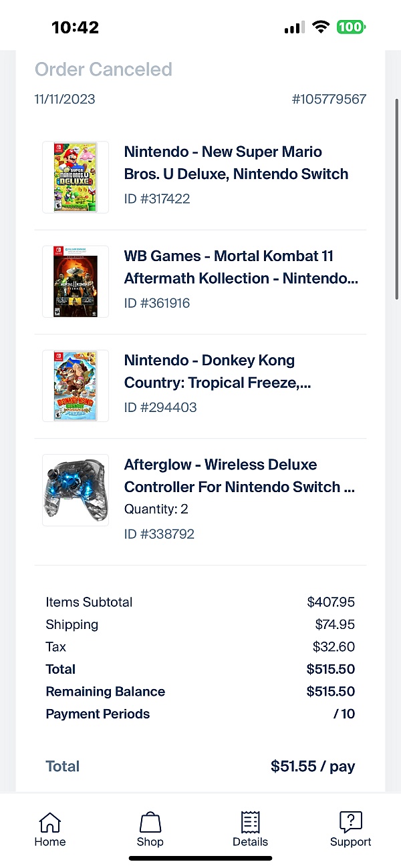Tap the cellular signal bars icon

click(294, 28)
